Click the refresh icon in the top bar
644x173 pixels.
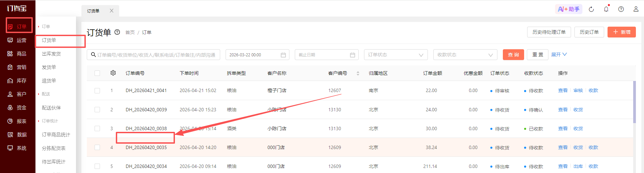(591, 9)
